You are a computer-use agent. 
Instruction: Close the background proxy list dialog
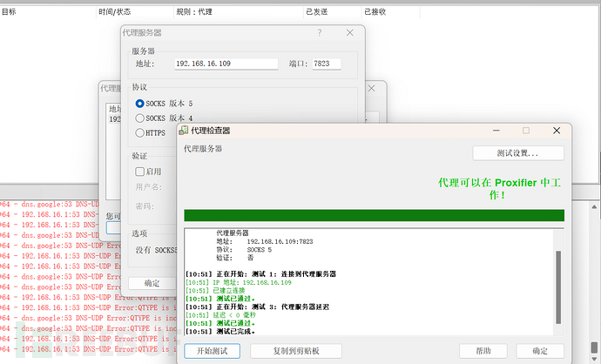pyautogui.click(x=371, y=89)
